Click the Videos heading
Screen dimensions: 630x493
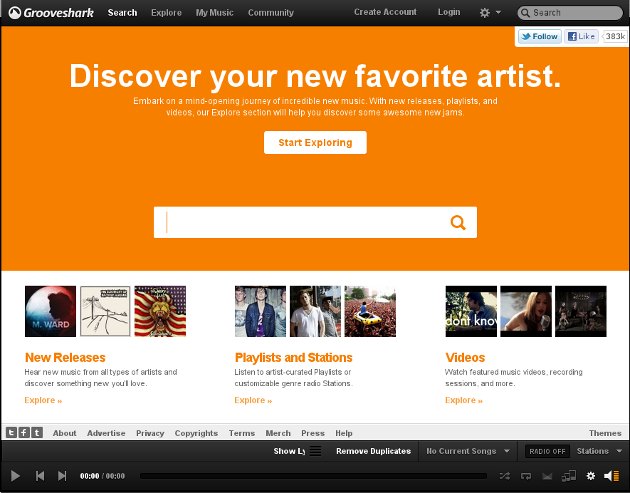[465, 357]
